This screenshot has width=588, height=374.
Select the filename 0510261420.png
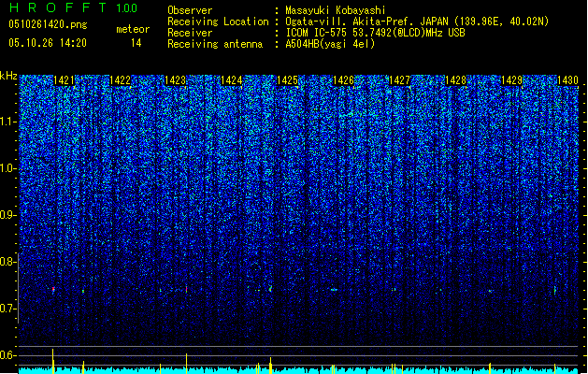click(48, 24)
